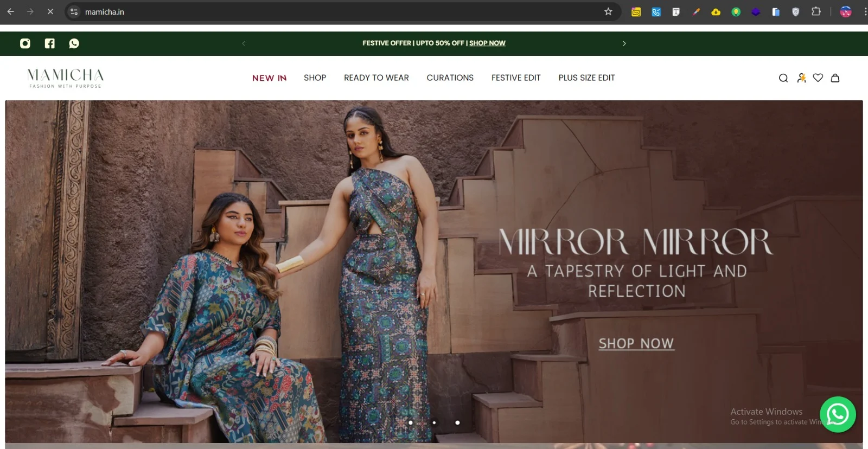Open the PLUS SIZE EDIT menu

point(586,78)
